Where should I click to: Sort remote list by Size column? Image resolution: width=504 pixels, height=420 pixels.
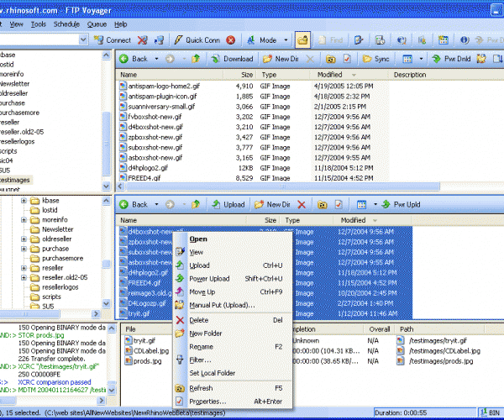click(x=241, y=75)
